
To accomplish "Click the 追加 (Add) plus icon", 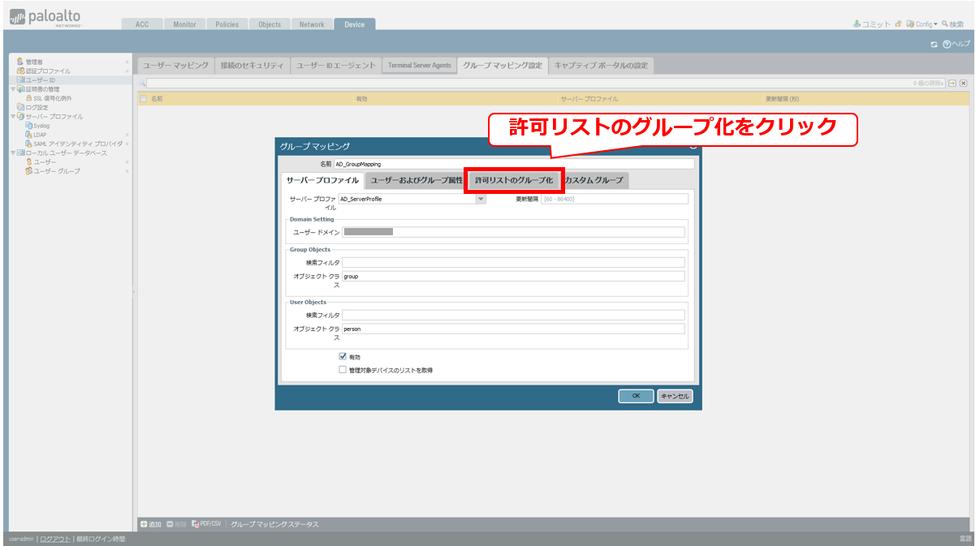I will pyautogui.click(x=145, y=524).
